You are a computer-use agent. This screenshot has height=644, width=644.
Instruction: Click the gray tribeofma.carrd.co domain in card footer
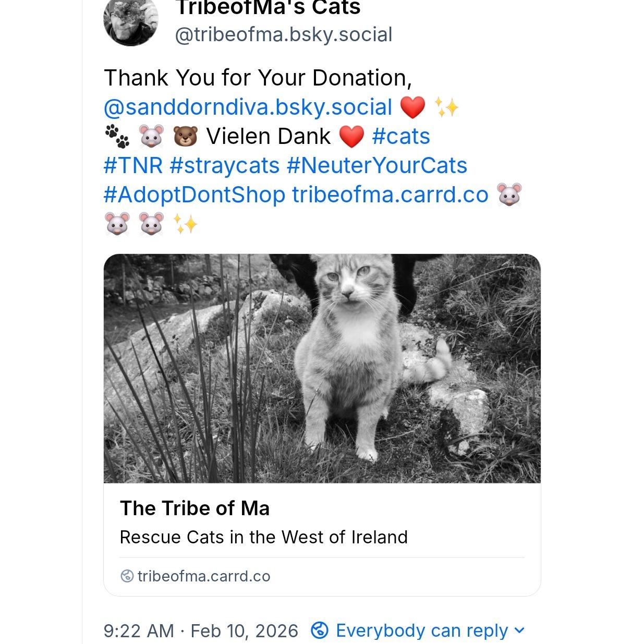coord(204,576)
